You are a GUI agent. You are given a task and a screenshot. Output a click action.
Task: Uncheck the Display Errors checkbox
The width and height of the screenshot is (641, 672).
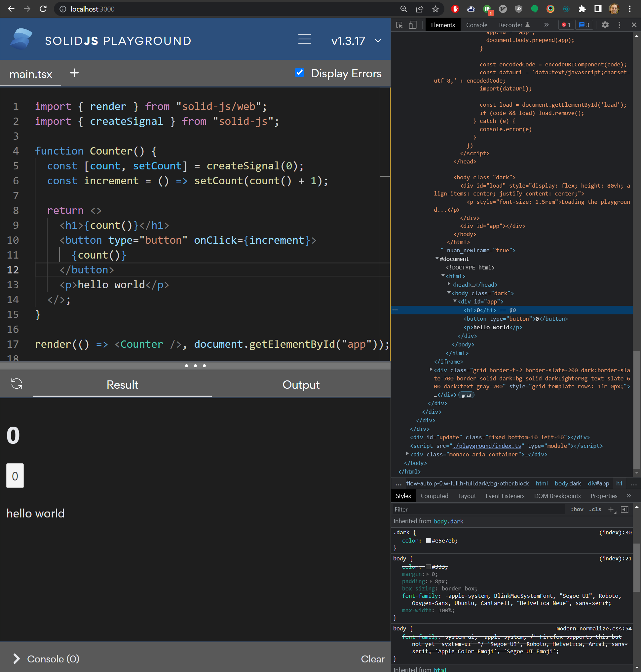300,73
